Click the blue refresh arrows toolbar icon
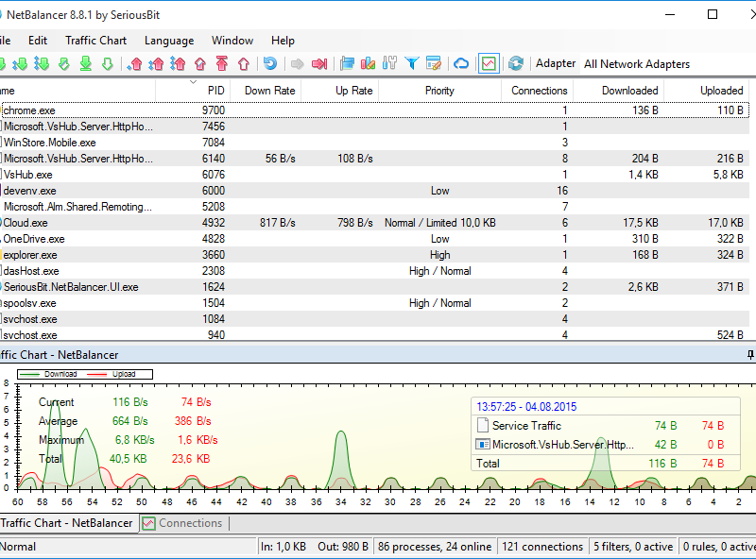This screenshot has width=756, height=559. tap(516, 63)
